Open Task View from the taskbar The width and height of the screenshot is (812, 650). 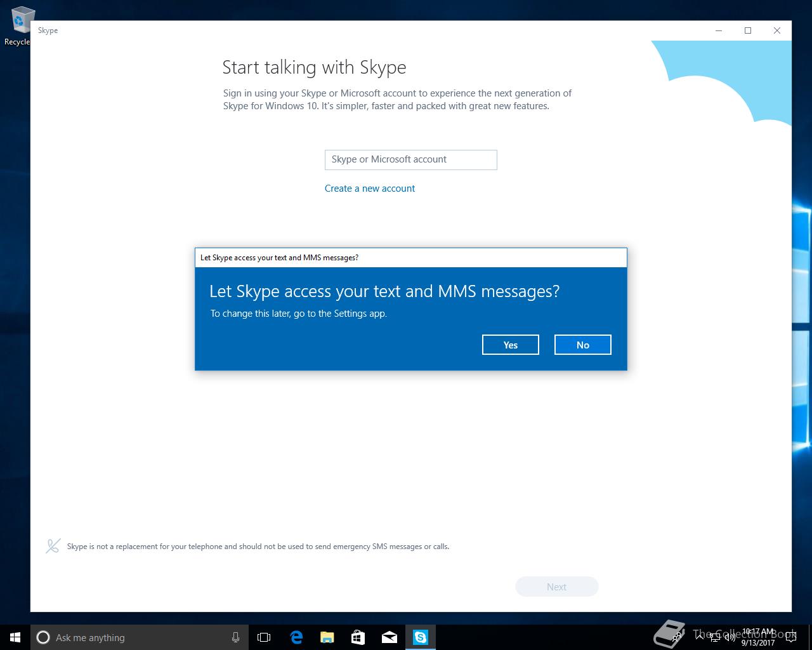point(264,637)
